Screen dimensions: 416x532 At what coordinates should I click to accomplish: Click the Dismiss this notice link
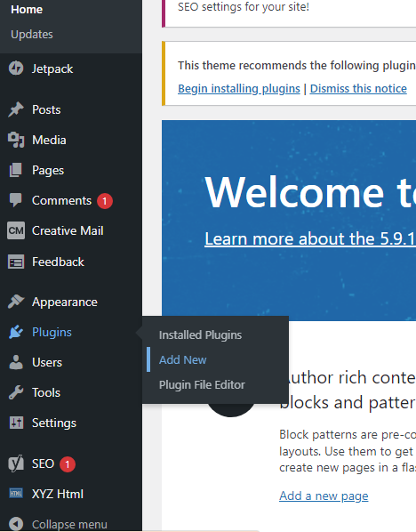click(358, 89)
